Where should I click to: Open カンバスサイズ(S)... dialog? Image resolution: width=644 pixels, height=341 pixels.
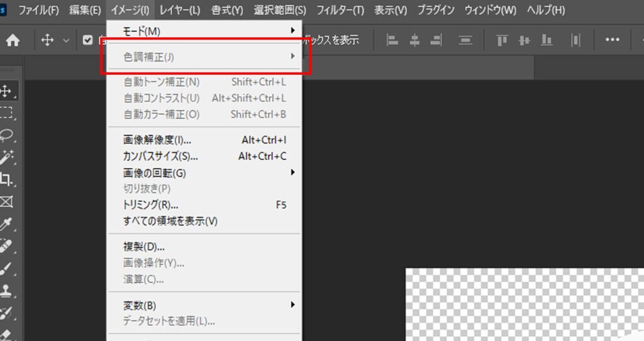coord(204,156)
